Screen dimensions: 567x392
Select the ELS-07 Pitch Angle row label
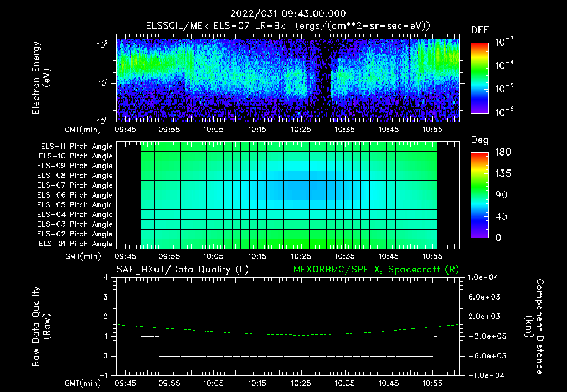75,185
